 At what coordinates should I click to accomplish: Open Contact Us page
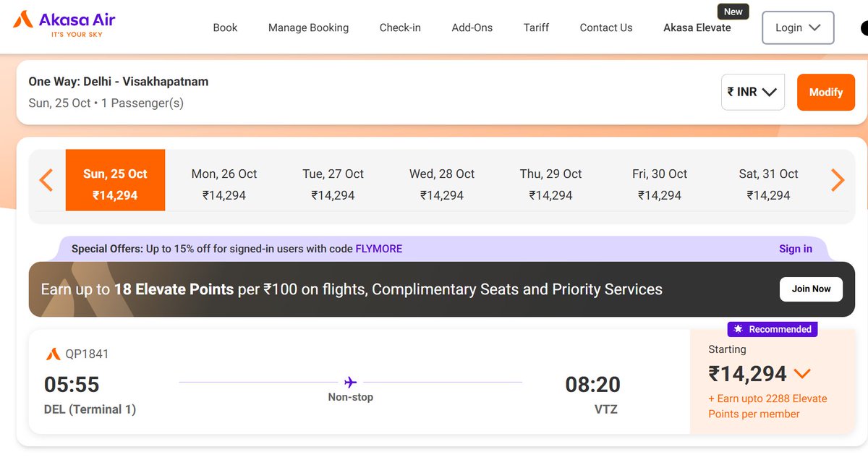[x=606, y=27]
